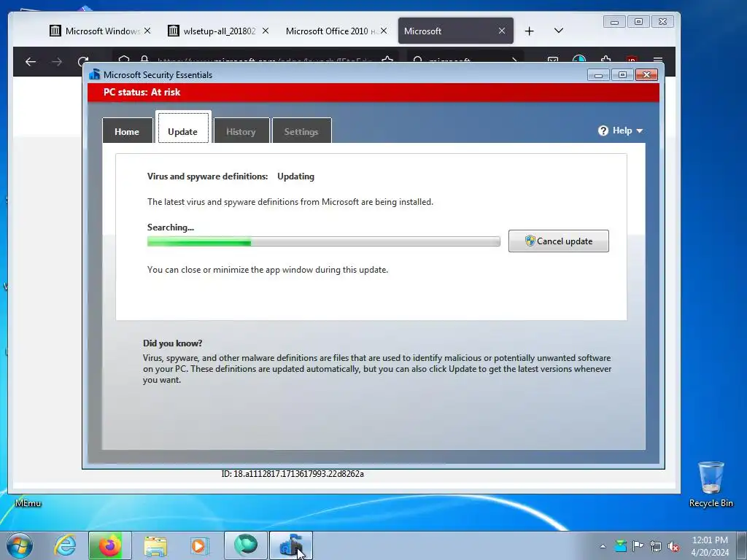
Task: Open the taskbar clock and date
Action: [710, 546]
